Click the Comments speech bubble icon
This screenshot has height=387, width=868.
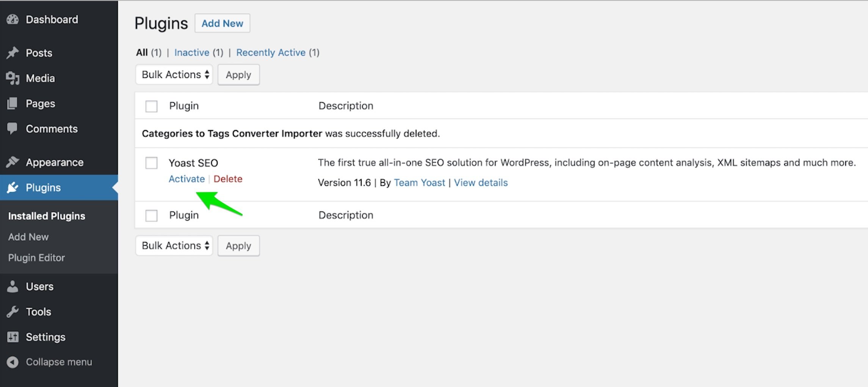pos(13,129)
